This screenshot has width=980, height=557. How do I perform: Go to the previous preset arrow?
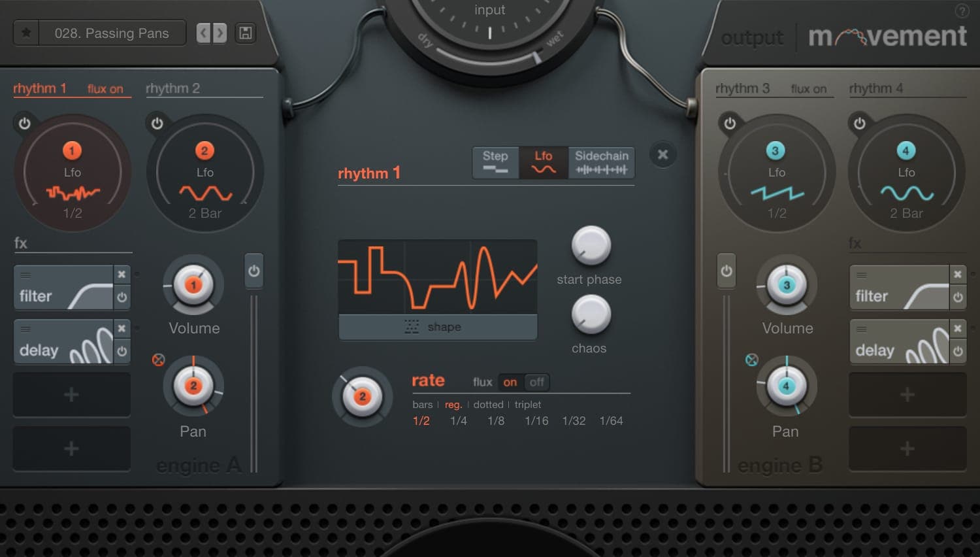pos(204,33)
